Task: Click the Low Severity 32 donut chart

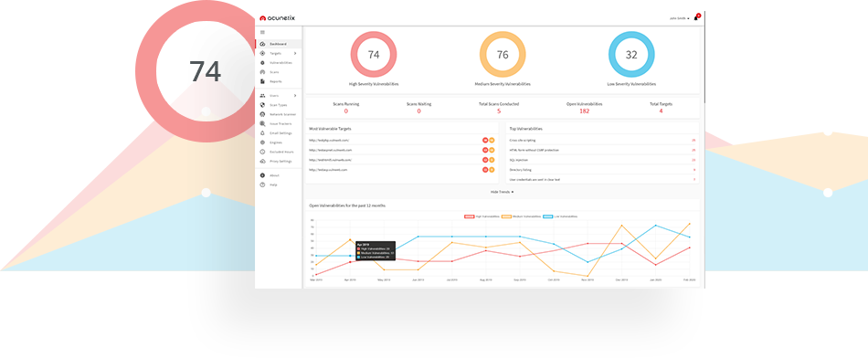Action: tap(631, 55)
